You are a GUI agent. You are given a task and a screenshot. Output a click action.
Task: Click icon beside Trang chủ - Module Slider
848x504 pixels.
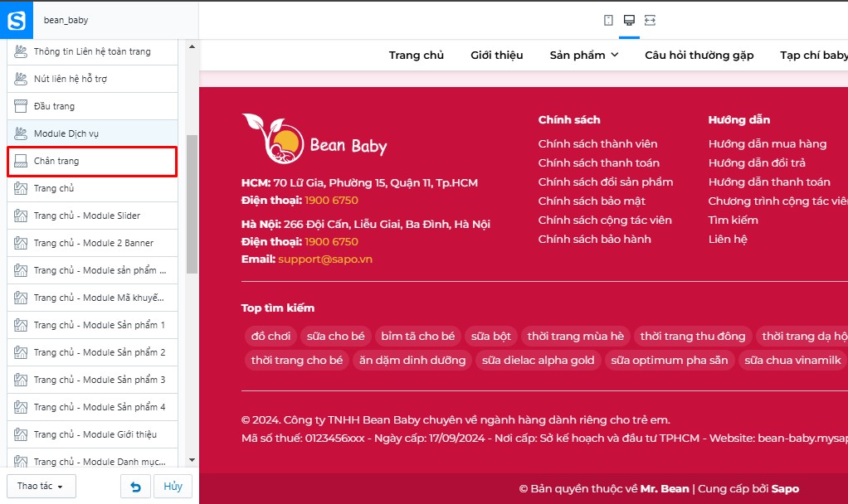pos(21,216)
